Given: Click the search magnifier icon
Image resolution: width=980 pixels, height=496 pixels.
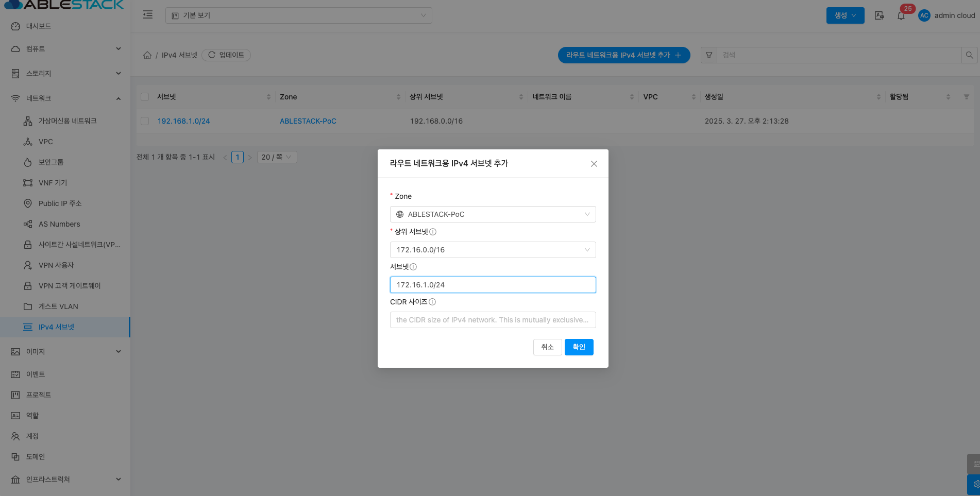Looking at the screenshot, I should coord(969,55).
